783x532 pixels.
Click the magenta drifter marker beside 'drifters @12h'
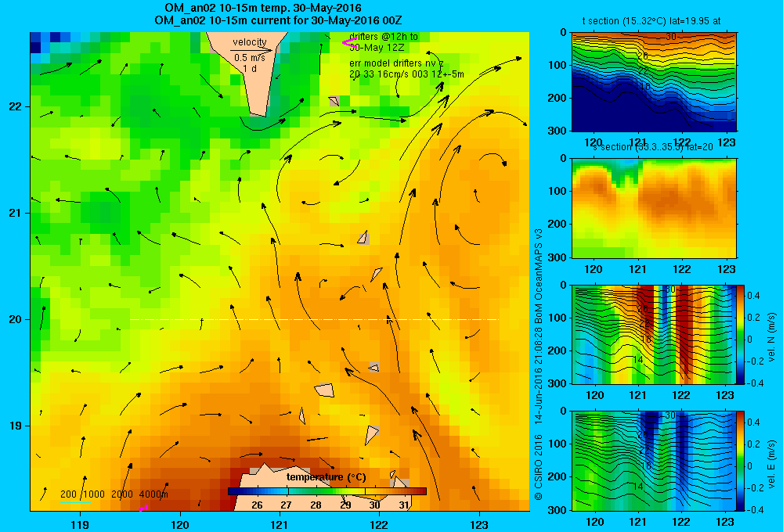click(348, 43)
